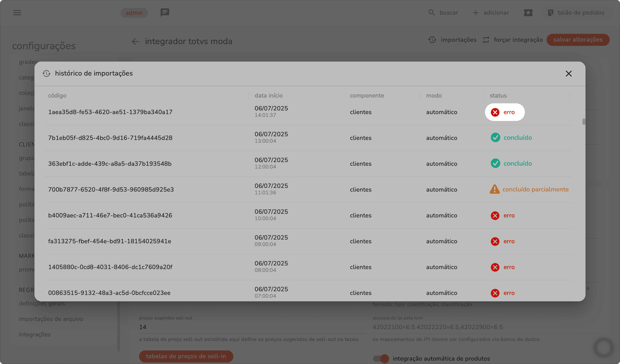Open definições gerais in sidebar
The height and width of the screenshot is (364, 620).
[x=42, y=304]
